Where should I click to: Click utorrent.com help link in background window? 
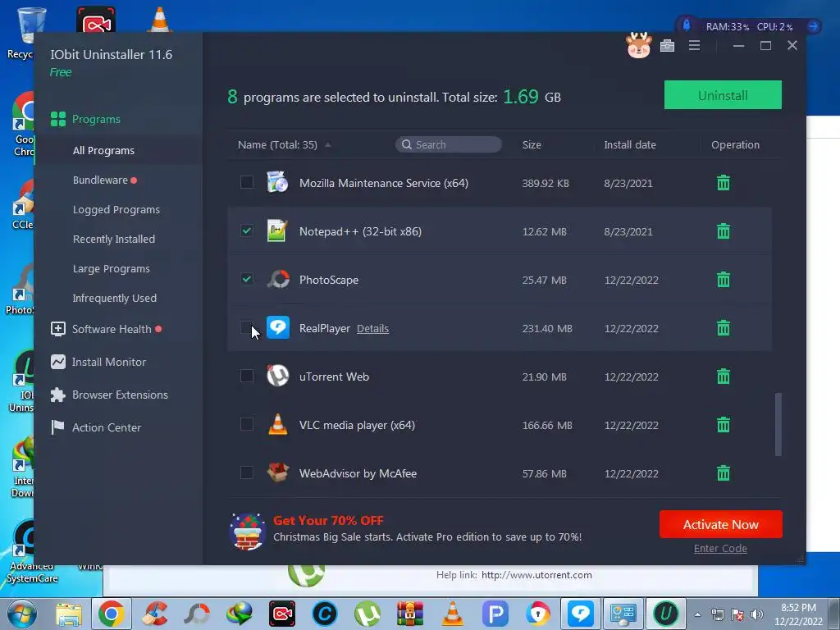(536, 575)
